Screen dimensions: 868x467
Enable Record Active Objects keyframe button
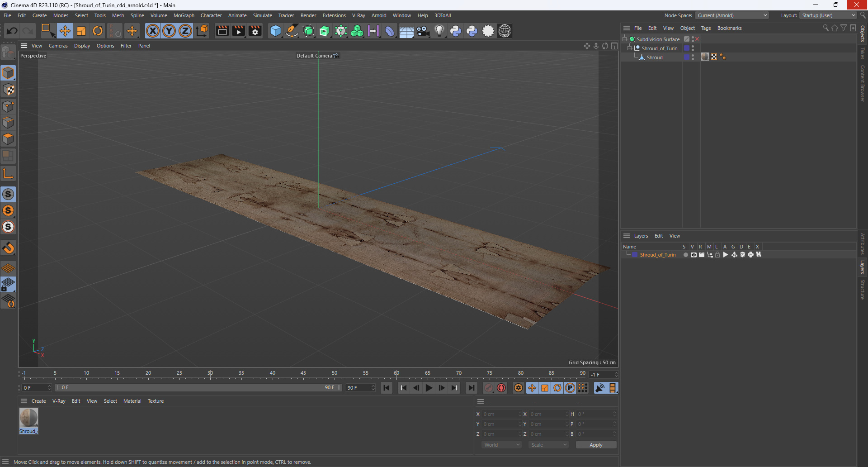(489, 388)
